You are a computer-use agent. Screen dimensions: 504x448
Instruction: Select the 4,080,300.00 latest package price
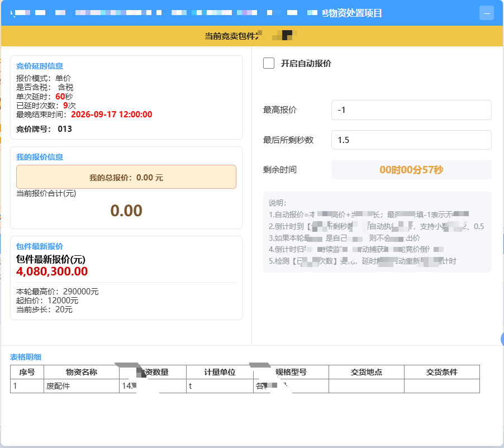click(52, 271)
